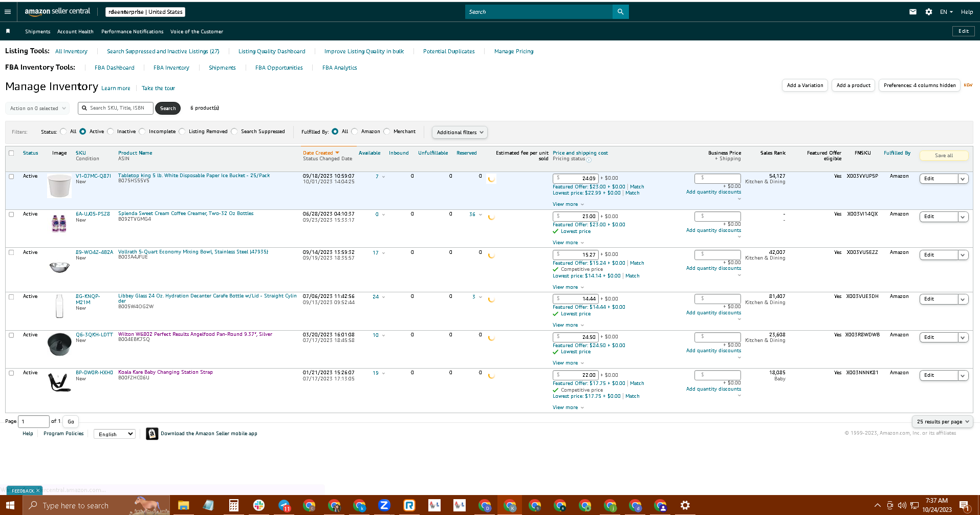Open the Windows Start menu

(x=10, y=505)
